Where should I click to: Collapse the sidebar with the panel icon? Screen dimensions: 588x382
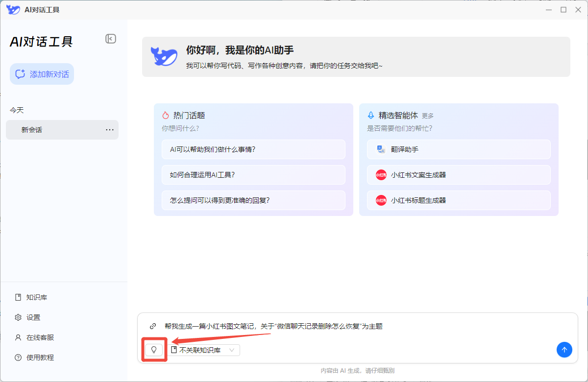click(111, 39)
